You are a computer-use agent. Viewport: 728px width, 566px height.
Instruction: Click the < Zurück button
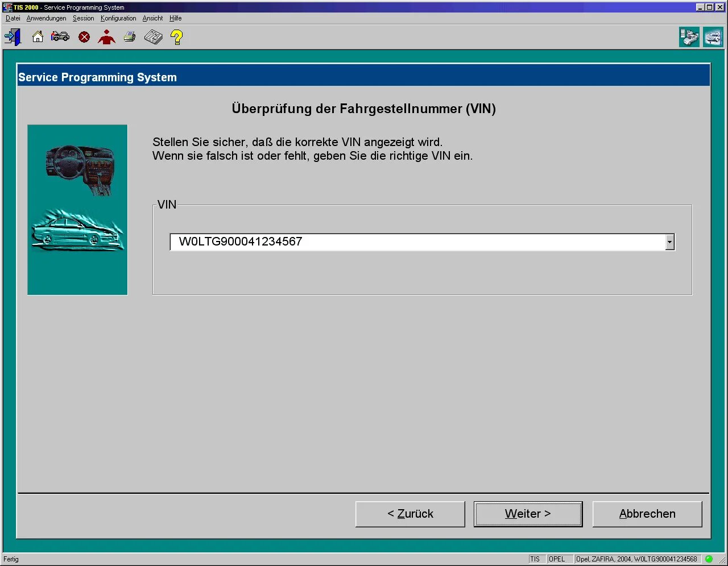(x=410, y=514)
